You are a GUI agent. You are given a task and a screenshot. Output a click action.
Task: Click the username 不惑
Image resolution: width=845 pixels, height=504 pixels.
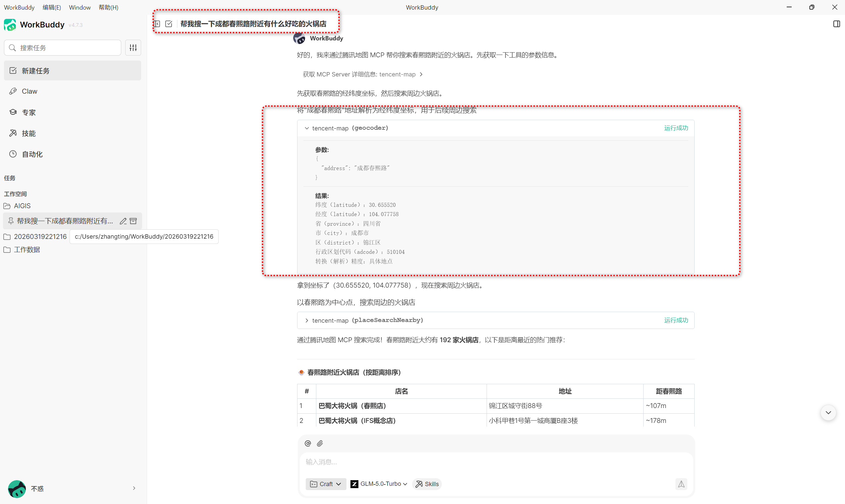point(37,489)
